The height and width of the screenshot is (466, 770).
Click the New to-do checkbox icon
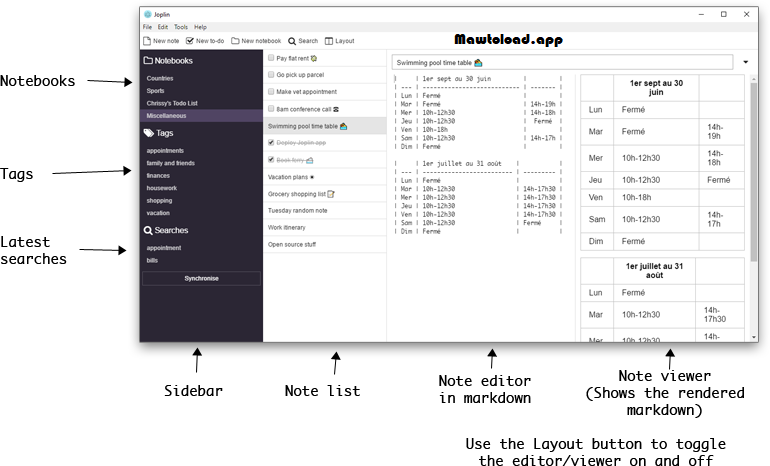(190, 41)
